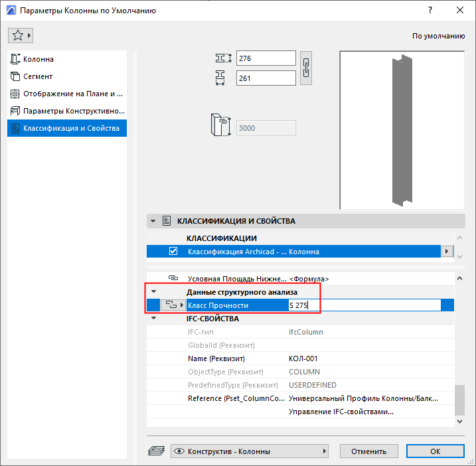This screenshot has width=476, height=466.
Task: Collapse the IFC-СВОЙСТВА group
Action: tap(153, 318)
